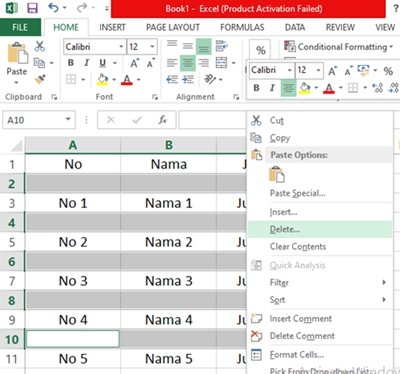This screenshot has height=374, width=400.
Task: Toggle Center alignment in the ribbon Alignment group
Action: point(188,63)
